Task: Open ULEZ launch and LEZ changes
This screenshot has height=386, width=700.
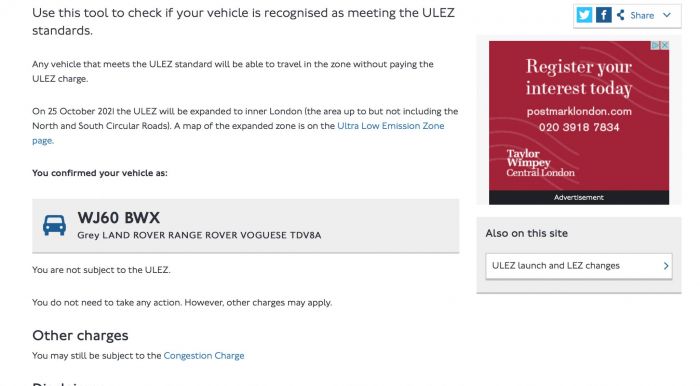Action: [579, 266]
